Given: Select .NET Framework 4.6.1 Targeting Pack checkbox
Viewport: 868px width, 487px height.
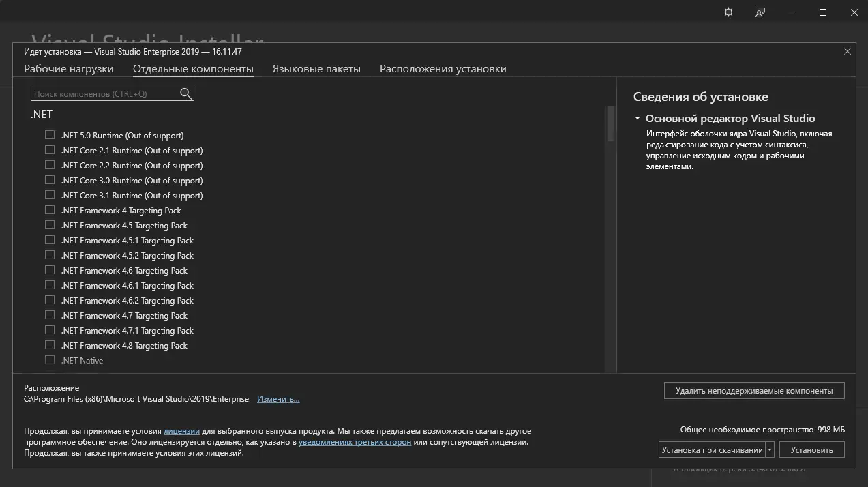Looking at the screenshot, I should pos(50,285).
